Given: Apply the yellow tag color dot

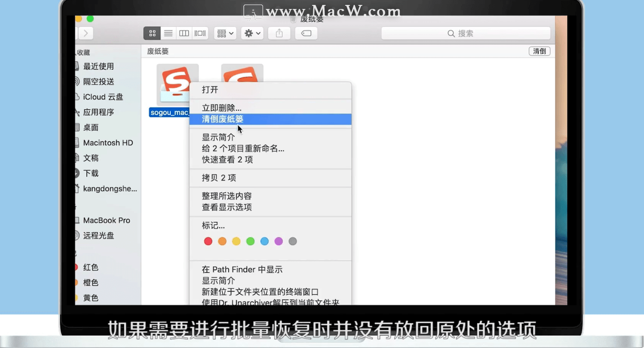Looking at the screenshot, I should [236, 241].
